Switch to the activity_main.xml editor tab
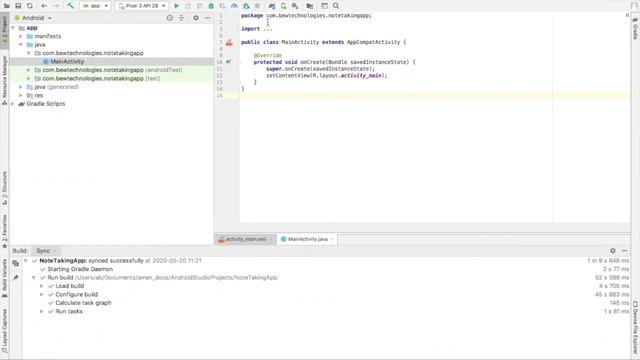Viewport: 640px width, 360px height. click(246, 239)
